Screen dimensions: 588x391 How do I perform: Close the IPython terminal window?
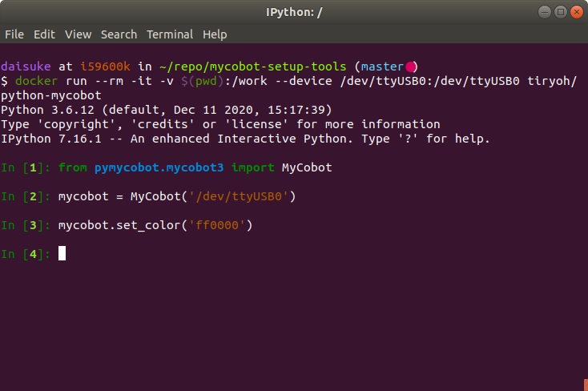577,12
